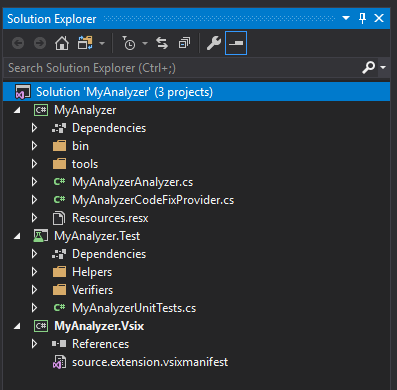Go to Home view in Solution Explorer

(62, 43)
